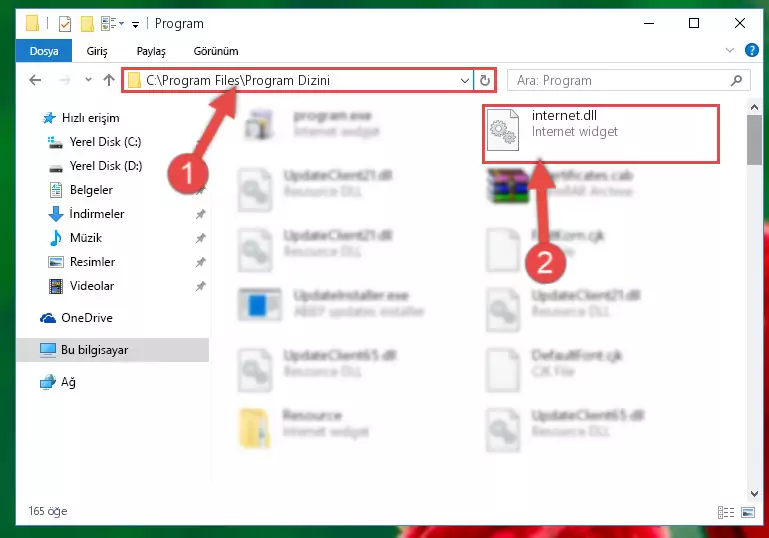Select the program.exe file
This screenshot has width=769, height=538.
click(311, 124)
